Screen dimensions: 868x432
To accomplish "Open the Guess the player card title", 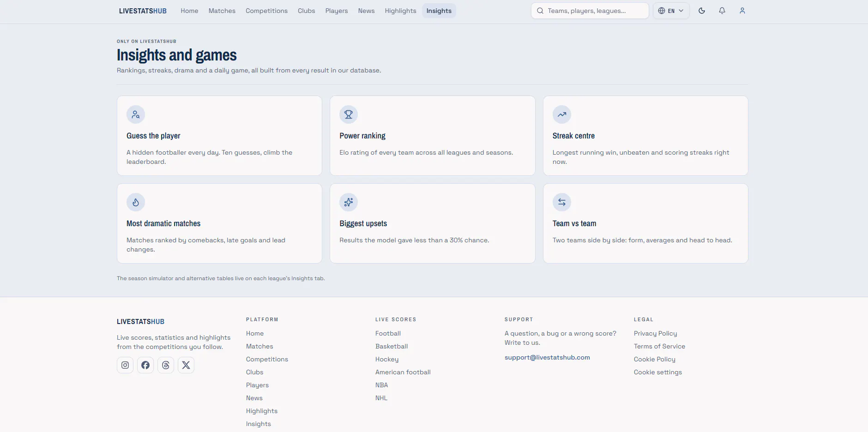I will click(153, 136).
